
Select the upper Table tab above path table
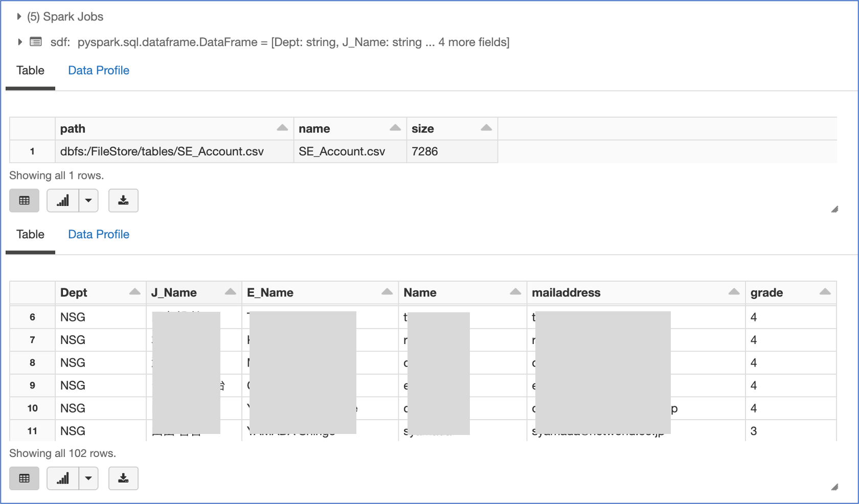click(x=30, y=71)
